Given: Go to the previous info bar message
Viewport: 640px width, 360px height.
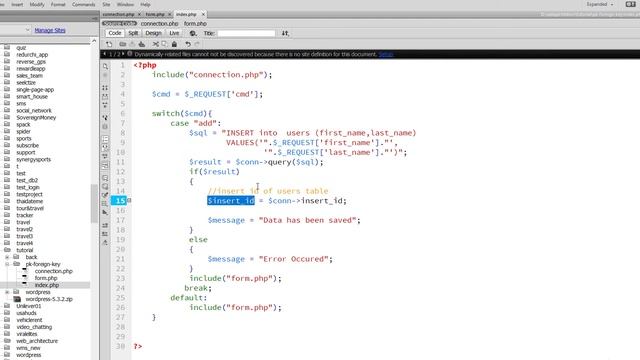Looking at the screenshot, I should pyautogui.click(x=104, y=54).
